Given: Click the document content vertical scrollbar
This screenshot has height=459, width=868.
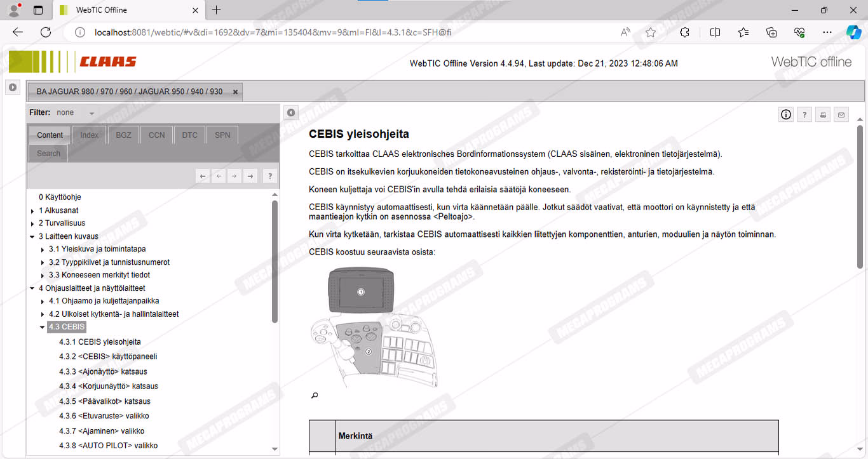Looking at the screenshot, I should [860, 198].
